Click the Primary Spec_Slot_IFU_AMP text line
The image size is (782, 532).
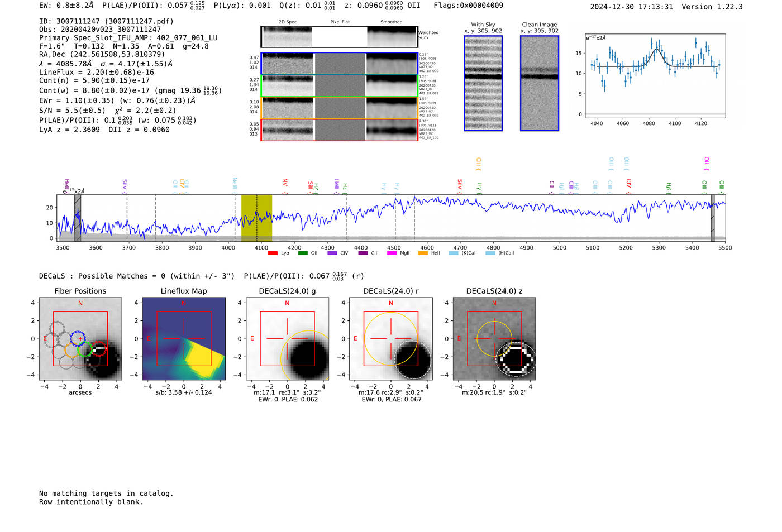(x=128, y=38)
